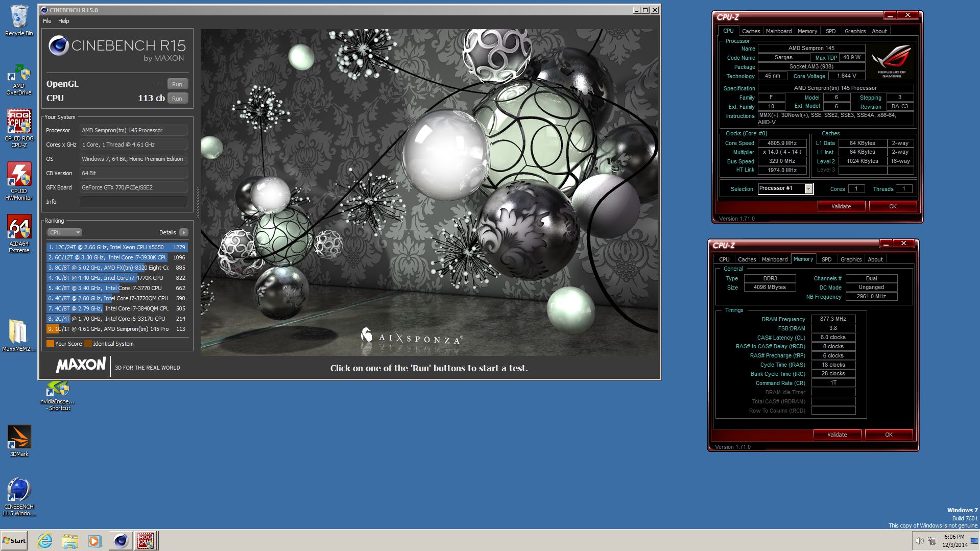Open the Processor #1 selection dropdown
The image size is (980, 551).
click(808, 189)
